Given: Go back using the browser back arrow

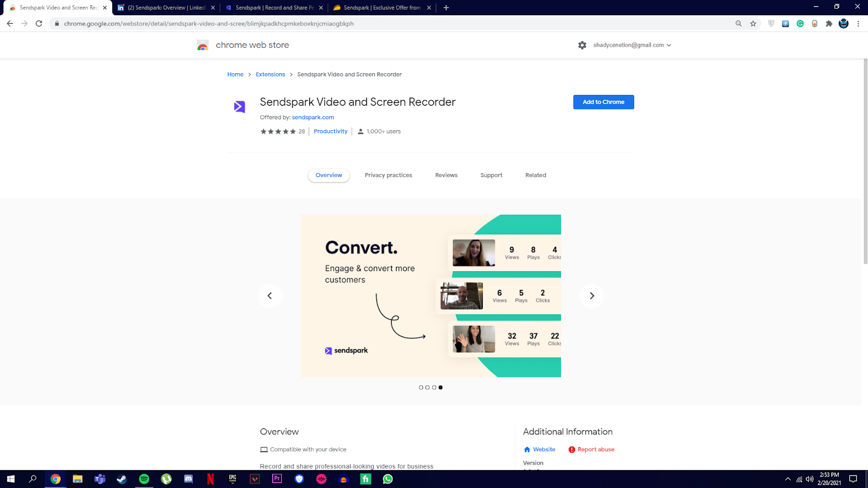Looking at the screenshot, I should point(10,23).
